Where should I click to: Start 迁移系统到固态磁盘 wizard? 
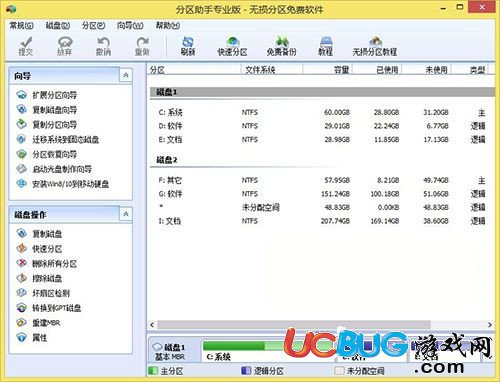[x=58, y=139]
